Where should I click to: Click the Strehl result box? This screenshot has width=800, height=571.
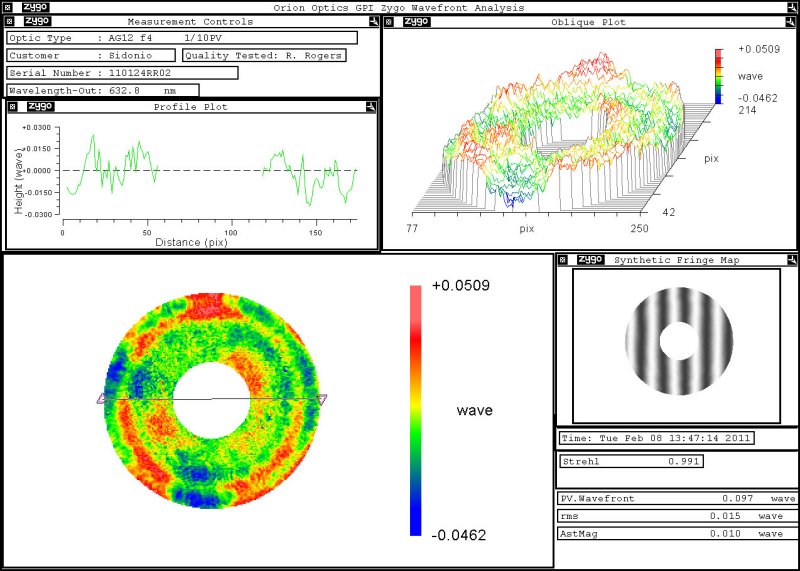click(632, 461)
